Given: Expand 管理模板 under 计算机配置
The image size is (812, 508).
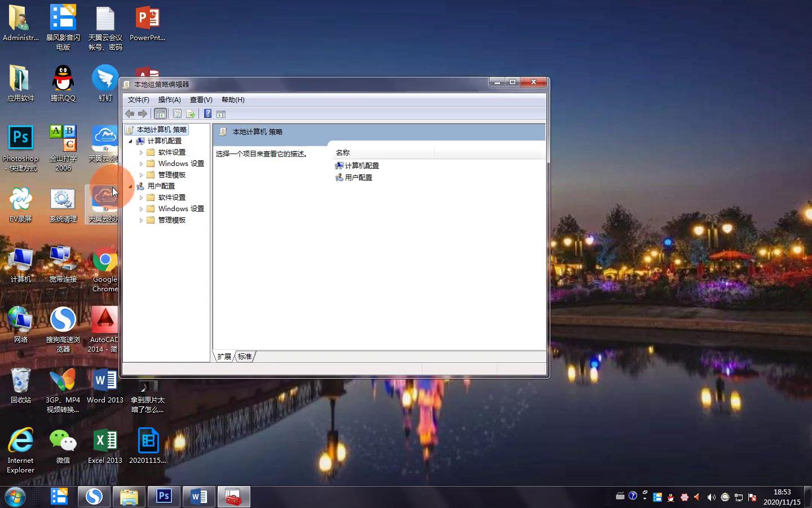Looking at the screenshot, I should click(x=142, y=175).
